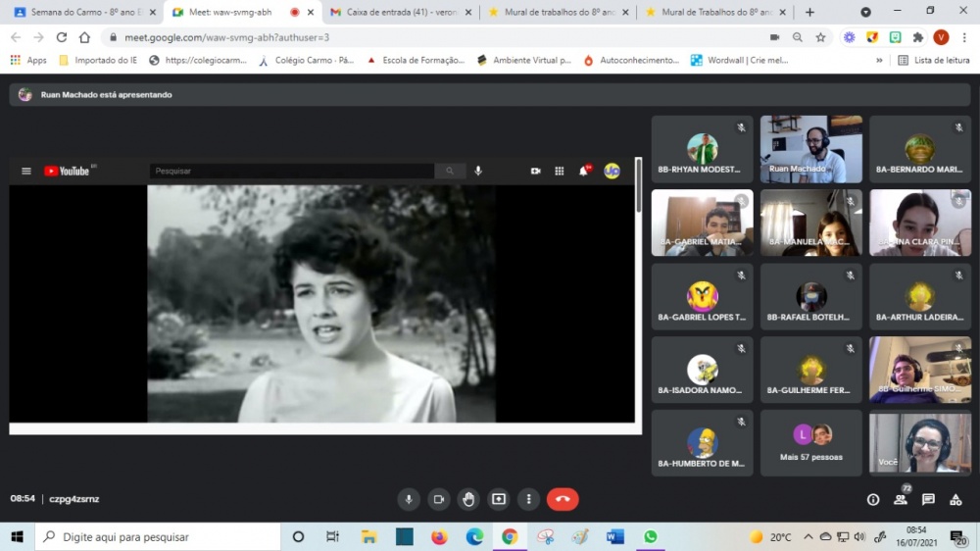This screenshot has width=980, height=551.
Task: Open 'Importado do IE' bookmarks folder
Action: click(97, 60)
